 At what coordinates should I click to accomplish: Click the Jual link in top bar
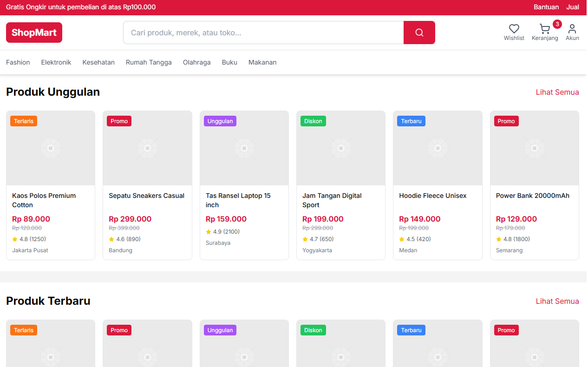pos(572,7)
